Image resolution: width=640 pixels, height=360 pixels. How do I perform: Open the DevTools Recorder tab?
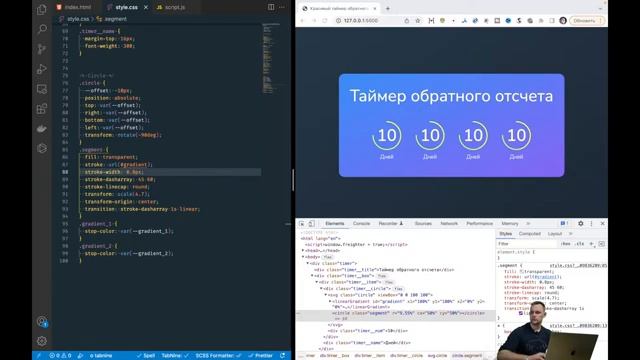coord(391,224)
